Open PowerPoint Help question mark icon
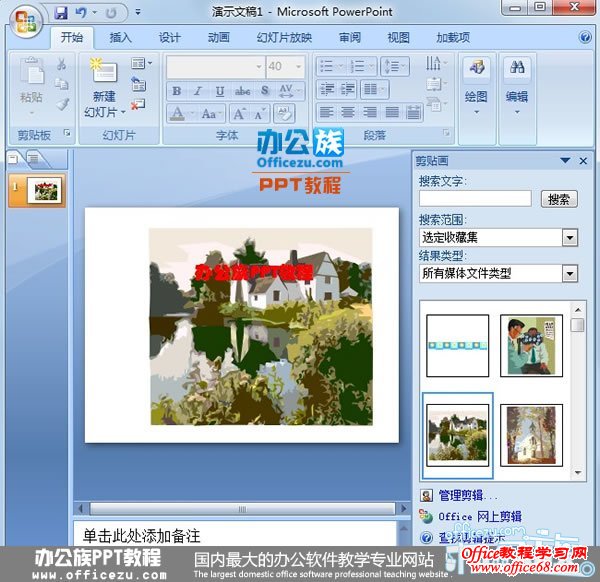This screenshot has height=582, width=600. (x=584, y=37)
